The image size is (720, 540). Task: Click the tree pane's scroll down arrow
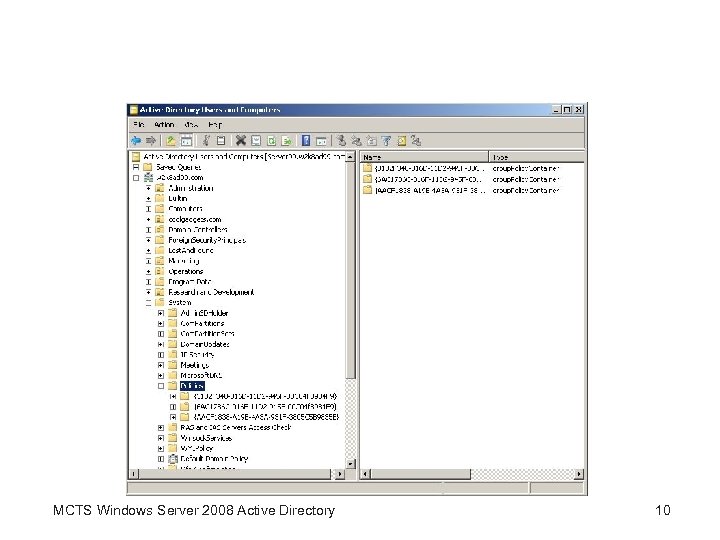coord(350,464)
